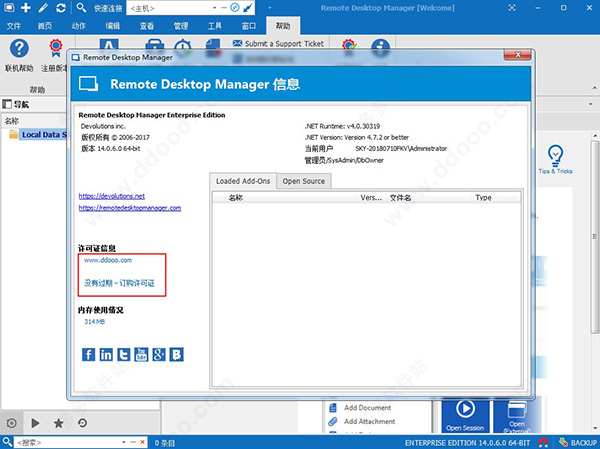Click the Submit a Support Ticket envelope icon
The image size is (600, 449).
(x=237, y=43)
